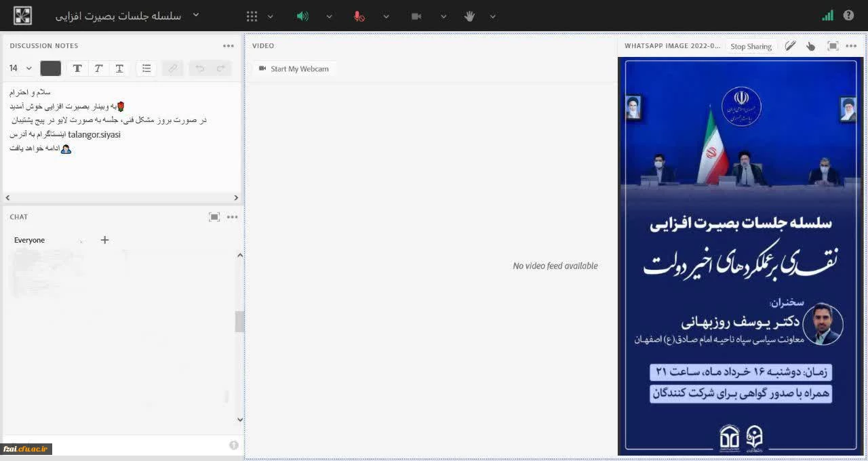Turn on the camera from top bar
The width and height of the screenshot is (868, 461).
point(416,16)
